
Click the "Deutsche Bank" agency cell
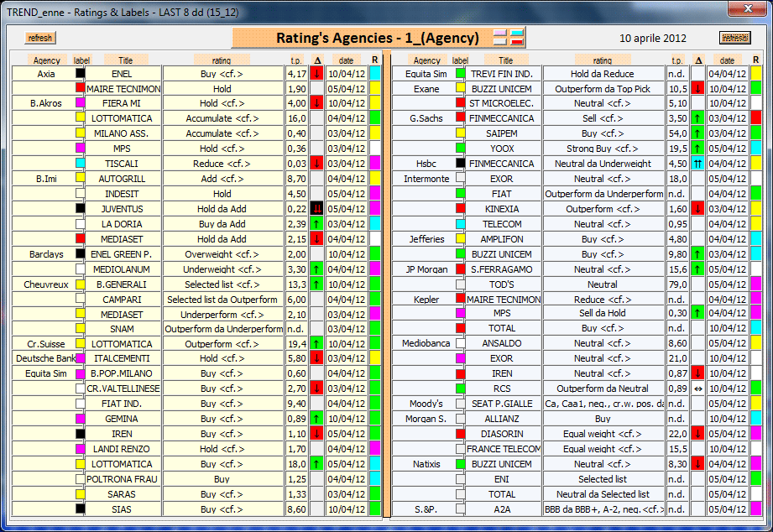(x=46, y=358)
